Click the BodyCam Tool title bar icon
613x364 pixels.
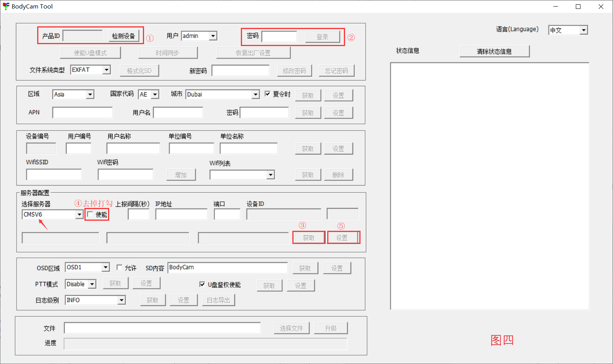tap(6, 6)
